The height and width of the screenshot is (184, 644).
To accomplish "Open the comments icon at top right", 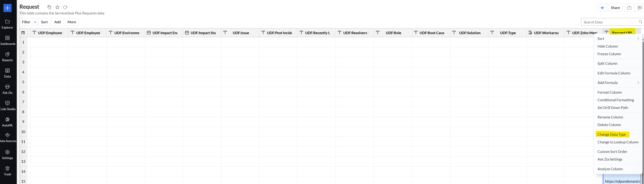I will coord(639,8).
